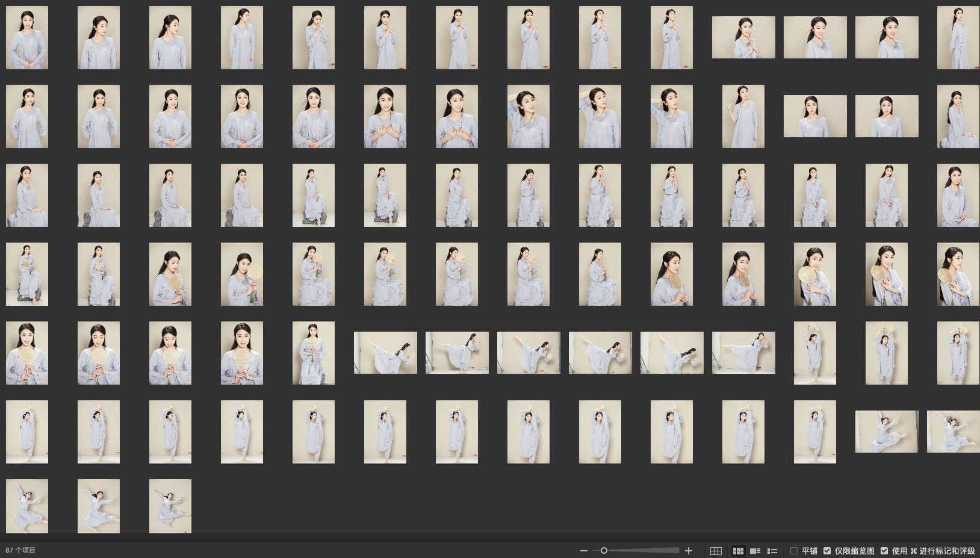This screenshot has height=558, width=980.
Task: Click the thumbnail size slider handle
Action: [x=604, y=550]
